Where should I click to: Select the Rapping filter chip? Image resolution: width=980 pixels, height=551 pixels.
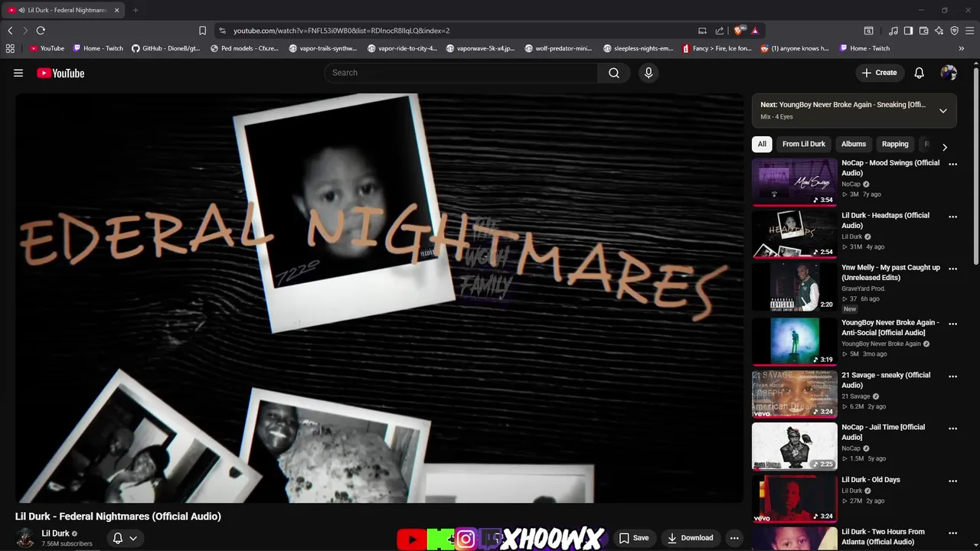click(895, 144)
